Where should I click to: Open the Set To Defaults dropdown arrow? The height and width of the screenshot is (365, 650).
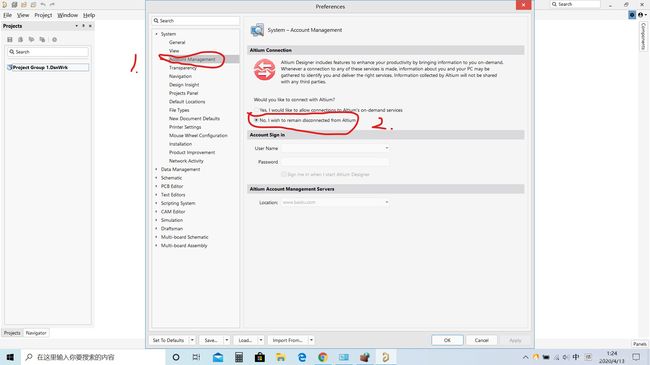click(192, 340)
